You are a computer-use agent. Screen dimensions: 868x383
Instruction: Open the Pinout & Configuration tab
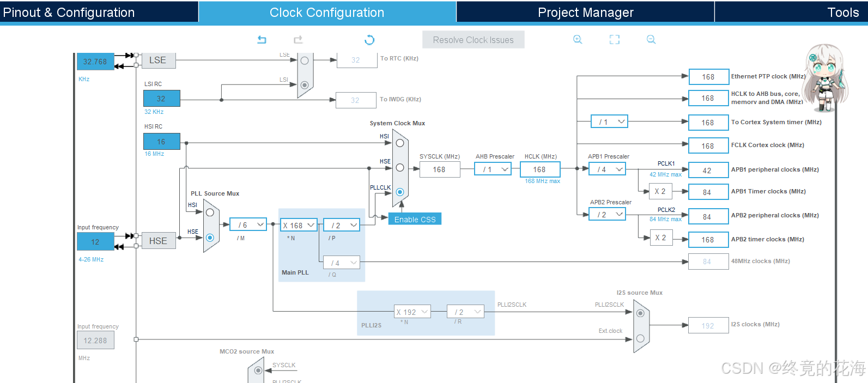[x=99, y=12]
